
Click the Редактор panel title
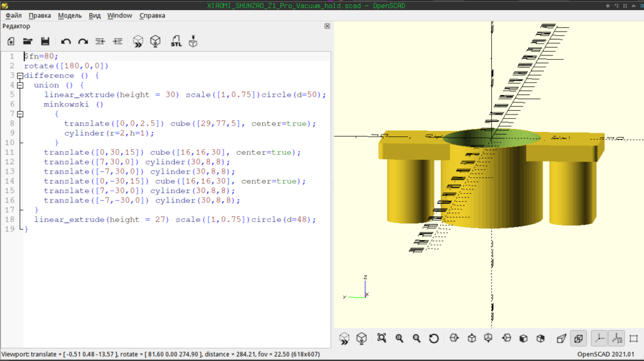tap(16, 26)
